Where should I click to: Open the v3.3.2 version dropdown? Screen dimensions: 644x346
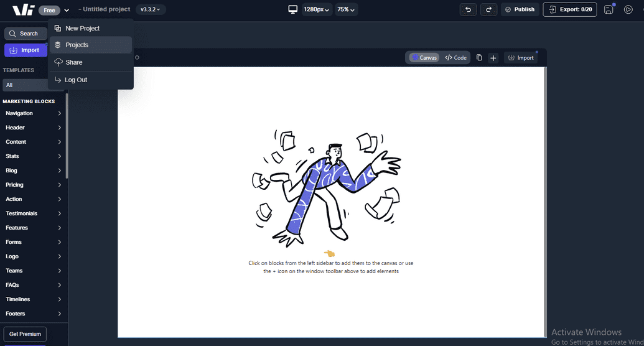[x=151, y=9]
